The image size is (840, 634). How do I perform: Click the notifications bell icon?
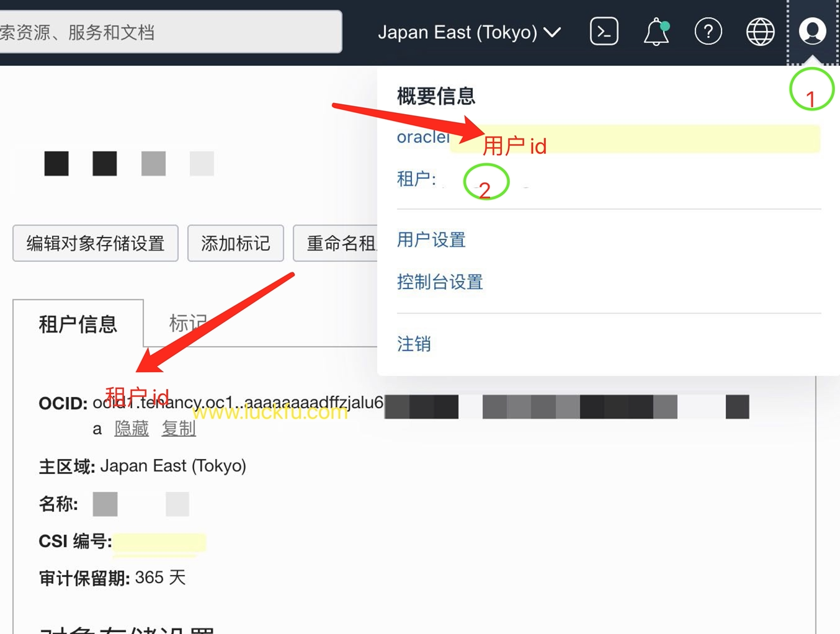click(x=656, y=32)
